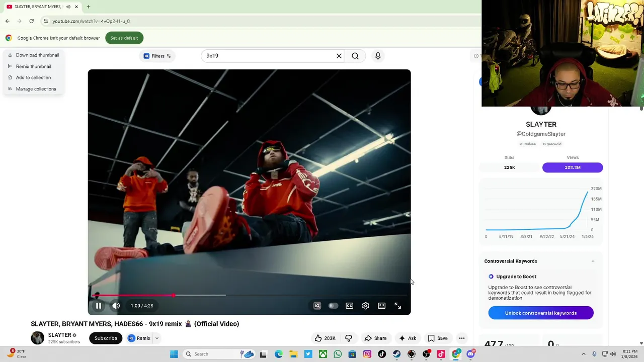Open the Ask AI button
Viewport: 644px width, 362px height.
407,338
